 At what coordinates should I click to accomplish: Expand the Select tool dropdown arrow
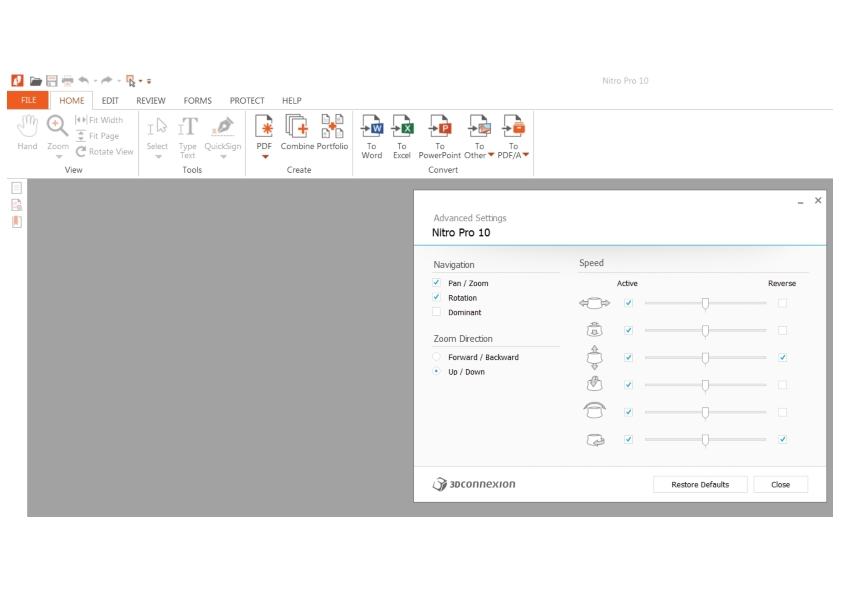tap(158, 157)
